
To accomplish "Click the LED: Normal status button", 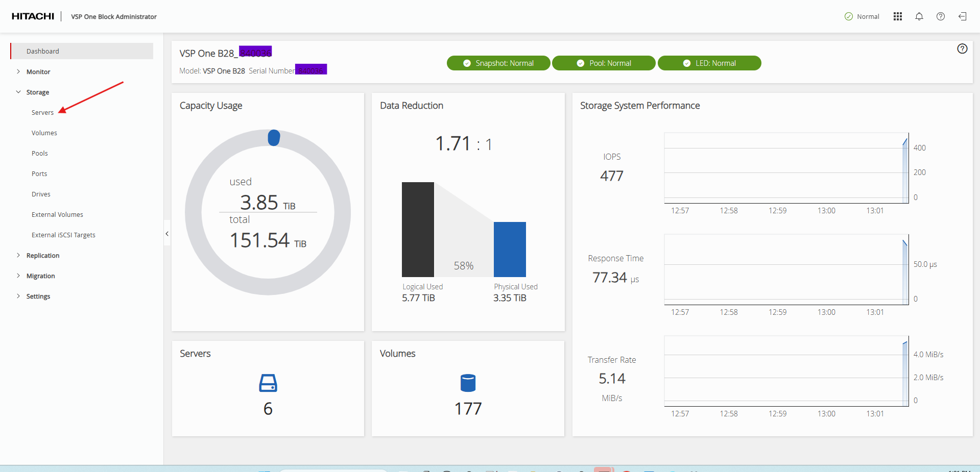I will tap(709, 63).
